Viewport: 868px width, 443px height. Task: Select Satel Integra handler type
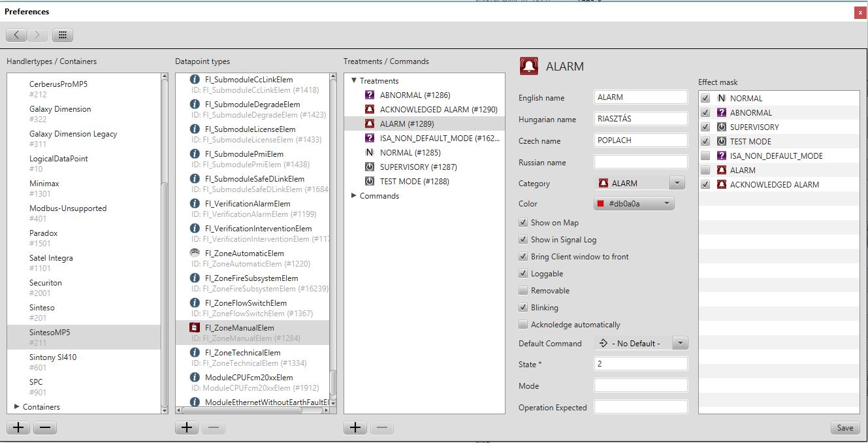[x=51, y=258]
